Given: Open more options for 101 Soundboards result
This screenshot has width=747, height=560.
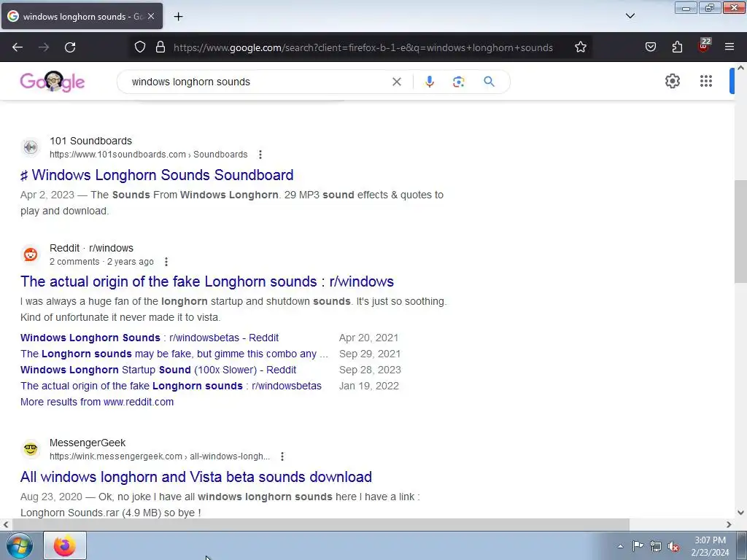Looking at the screenshot, I should click(x=260, y=155).
